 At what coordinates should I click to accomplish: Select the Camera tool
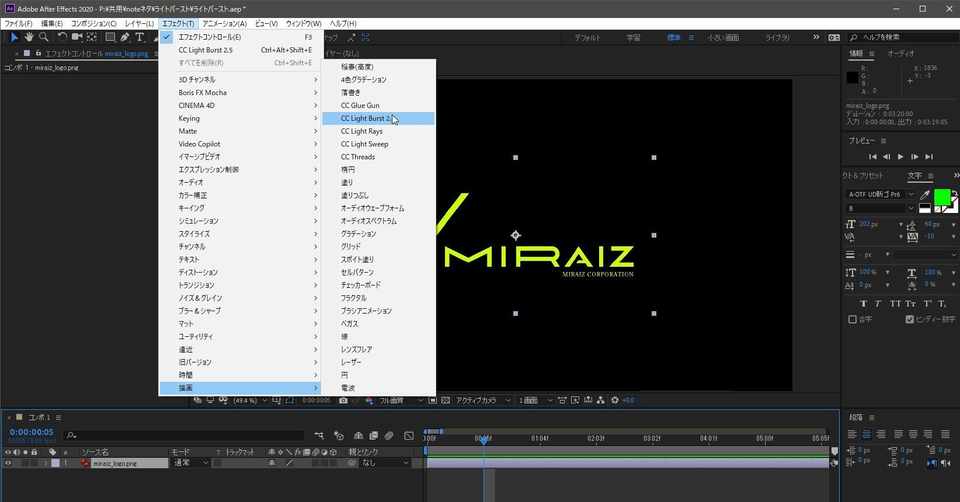pyautogui.click(x=77, y=37)
